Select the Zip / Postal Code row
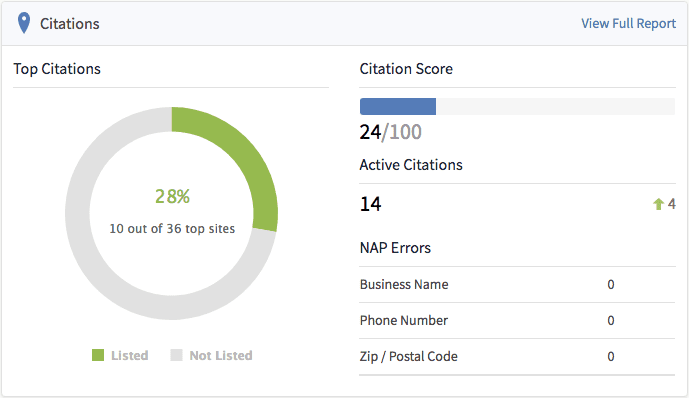689x398 pixels. click(x=517, y=357)
